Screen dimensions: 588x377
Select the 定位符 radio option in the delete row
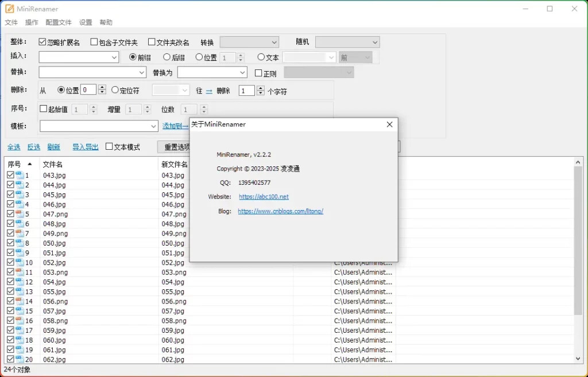tap(116, 89)
